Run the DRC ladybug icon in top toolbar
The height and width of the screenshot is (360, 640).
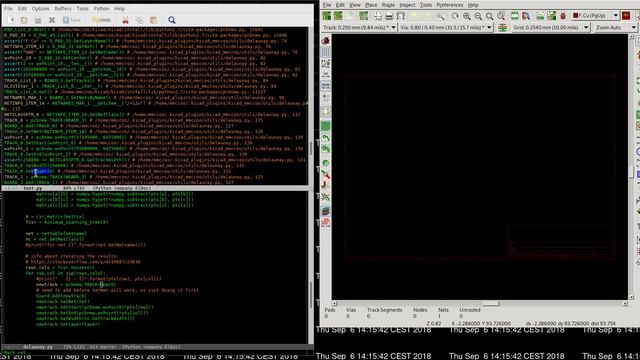tap(563, 16)
